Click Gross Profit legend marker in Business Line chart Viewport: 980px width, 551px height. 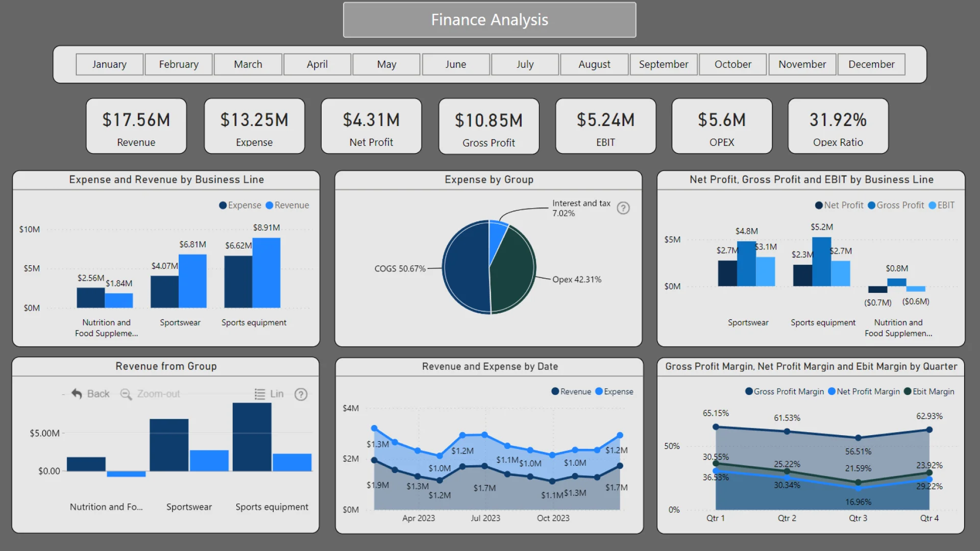(x=872, y=205)
